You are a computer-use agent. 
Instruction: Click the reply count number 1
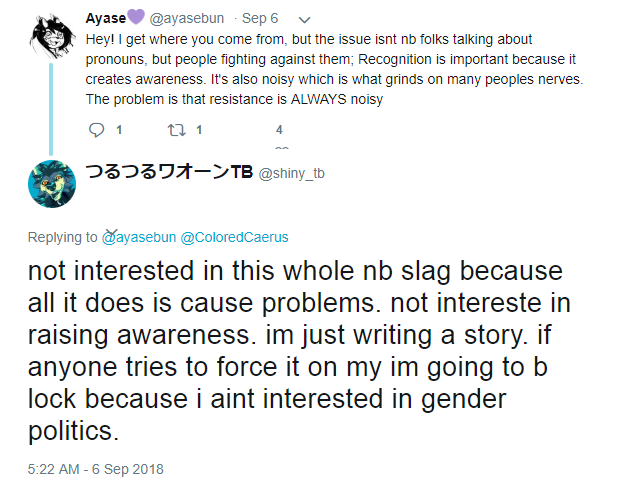click(x=119, y=130)
